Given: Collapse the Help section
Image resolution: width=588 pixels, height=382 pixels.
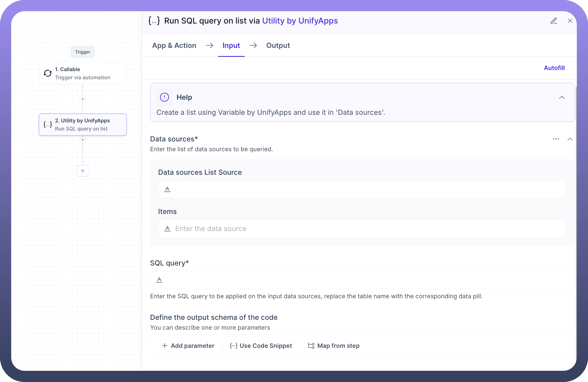Looking at the screenshot, I should 561,97.
